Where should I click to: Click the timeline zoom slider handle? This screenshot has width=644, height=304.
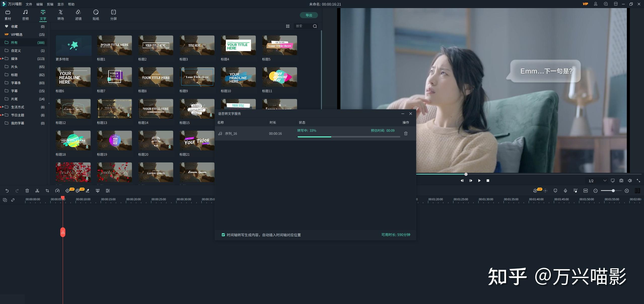click(x=613, y=191)
